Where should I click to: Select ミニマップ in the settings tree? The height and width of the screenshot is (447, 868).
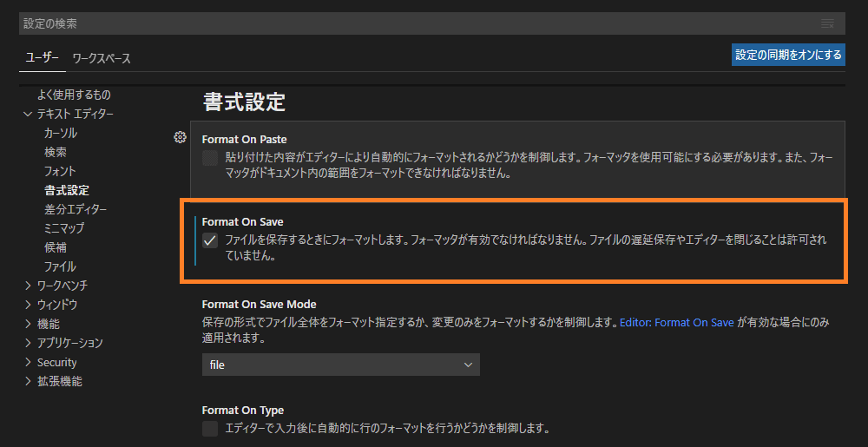[x=64, y=228]
